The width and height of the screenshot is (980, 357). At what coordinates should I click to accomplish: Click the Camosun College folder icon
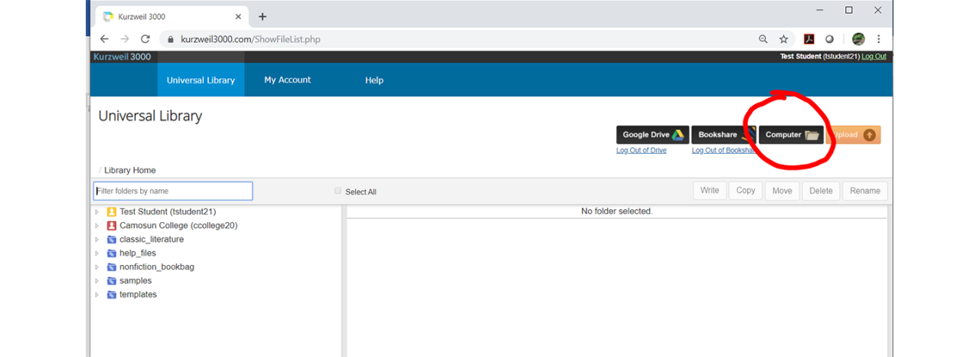tap(112, 226)
